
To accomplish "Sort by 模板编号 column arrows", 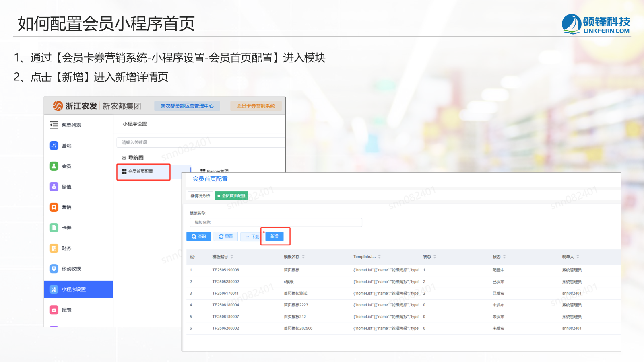I will 232,257.
